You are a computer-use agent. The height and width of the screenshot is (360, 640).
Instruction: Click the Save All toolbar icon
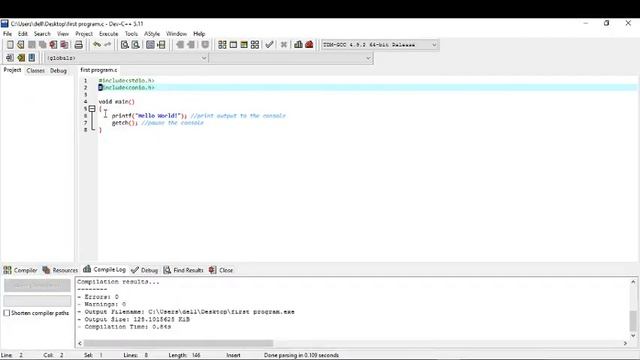(42, 45)
